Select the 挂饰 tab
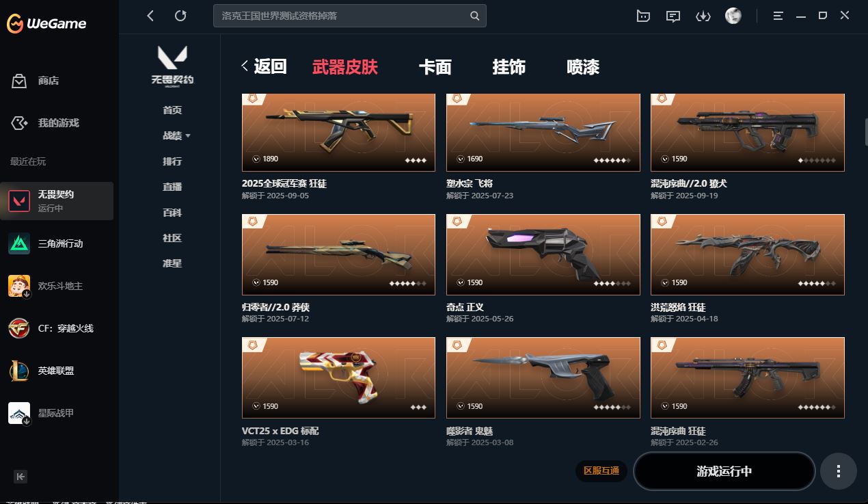The height and width of the screenshot is (504, 868). (509, 67)
